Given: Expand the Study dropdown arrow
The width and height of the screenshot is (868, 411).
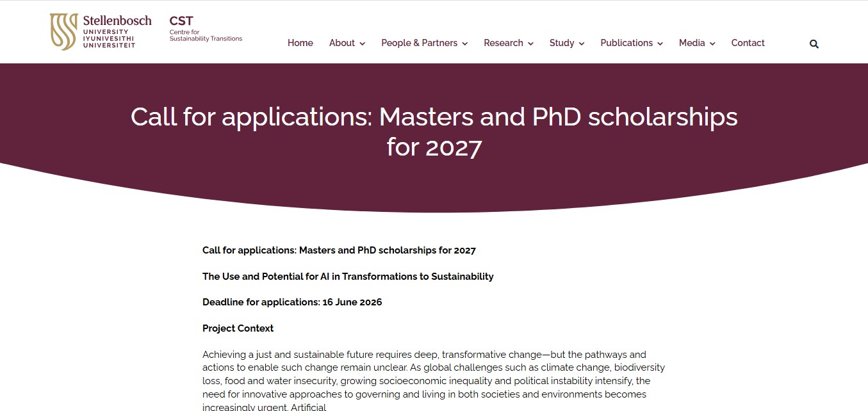Looking at the screenshot, I should [x=582, y=44].
